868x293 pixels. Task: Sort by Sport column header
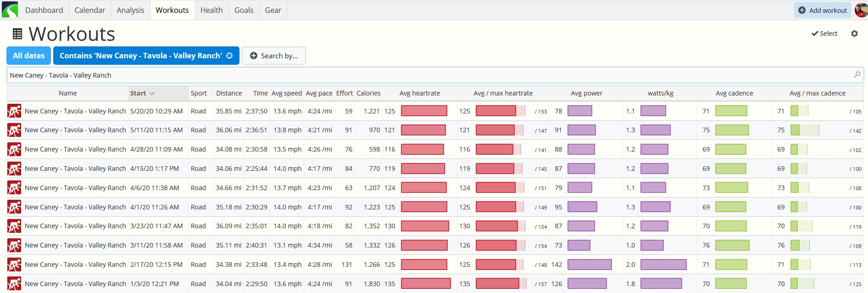point(199,93)
